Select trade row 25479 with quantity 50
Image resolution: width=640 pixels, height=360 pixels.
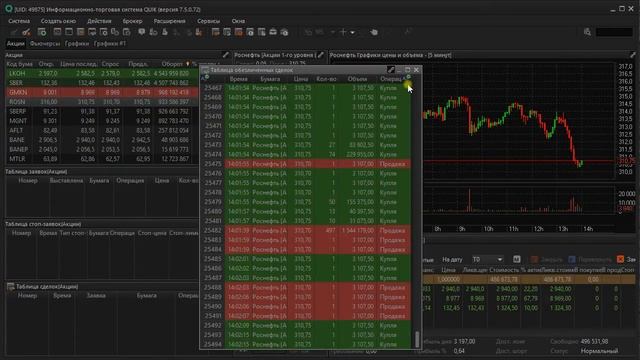[x=307, y=202]
